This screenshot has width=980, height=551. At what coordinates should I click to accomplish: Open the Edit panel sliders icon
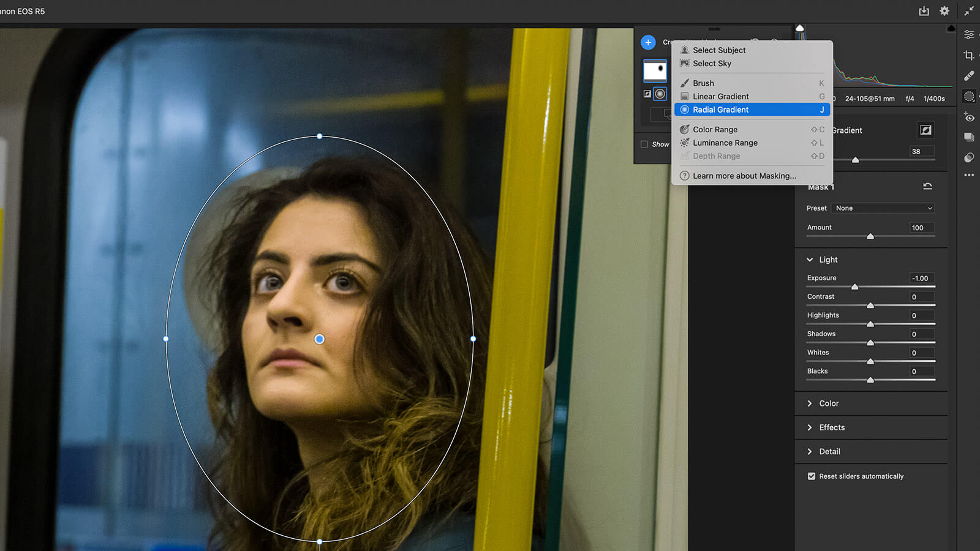click(969, 34)
